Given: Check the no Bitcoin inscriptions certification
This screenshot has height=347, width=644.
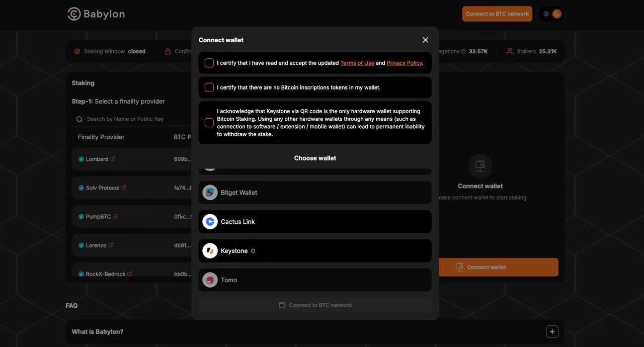Looking at the screenshot, I should tap(209, 88).
